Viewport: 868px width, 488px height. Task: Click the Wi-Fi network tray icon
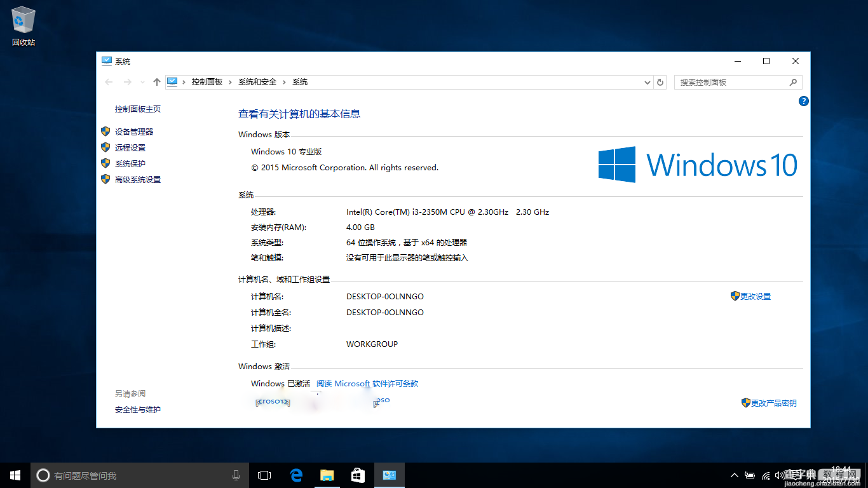(766, 475)
